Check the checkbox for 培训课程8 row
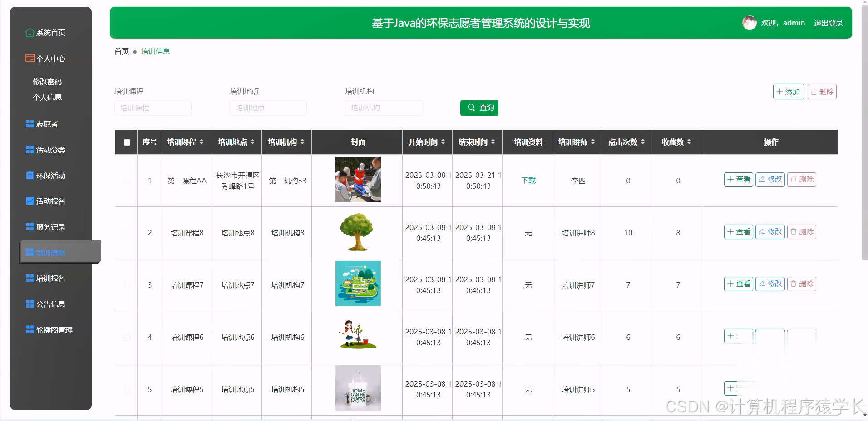Image resolution: width=868 pixels, height=421 pixels. [127, 233]
